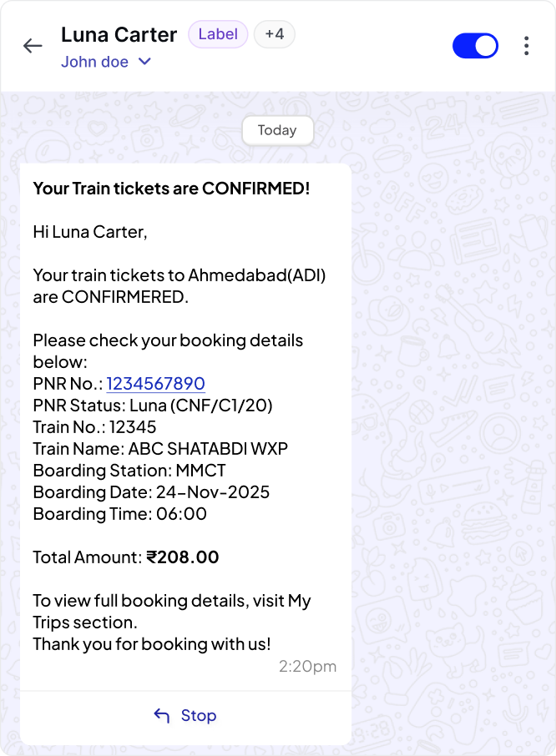
Task: Select the chevron icon next to John doe
Action: (x=144, y=62)
